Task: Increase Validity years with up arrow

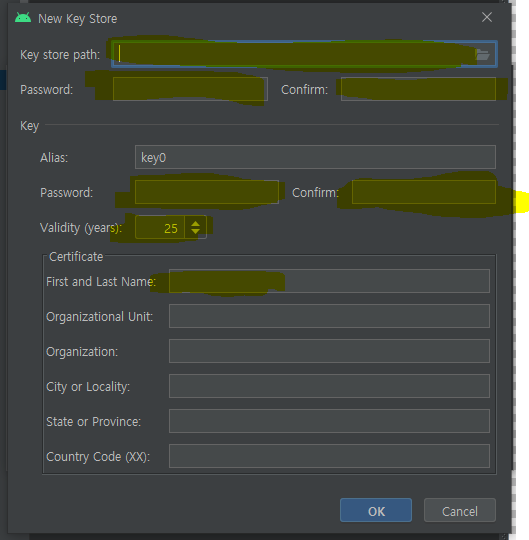Action: click(x=195, y=224)
